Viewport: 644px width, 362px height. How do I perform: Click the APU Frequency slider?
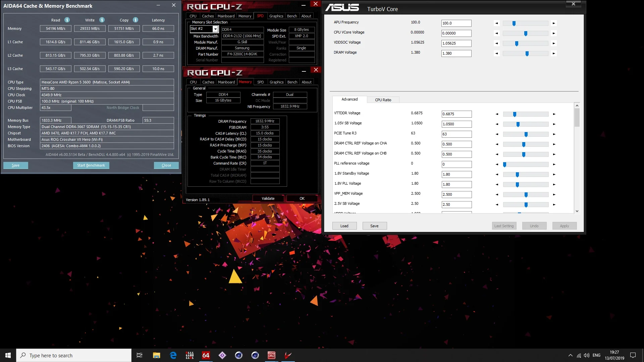525,23
